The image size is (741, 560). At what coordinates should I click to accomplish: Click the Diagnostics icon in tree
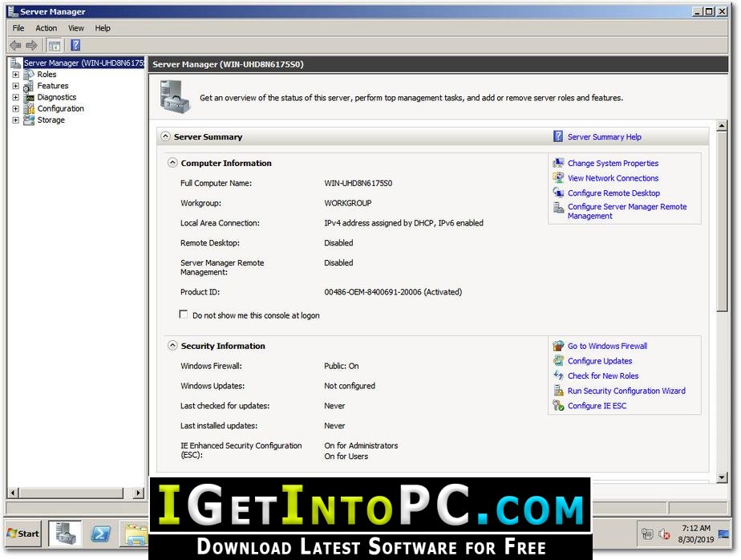[x=29, y=97]
